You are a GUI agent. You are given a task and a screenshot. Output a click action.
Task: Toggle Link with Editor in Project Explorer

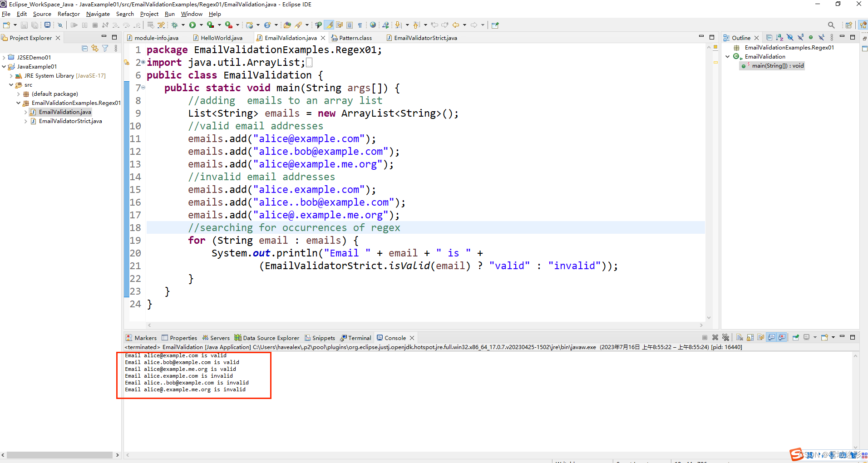[x=94, y=48]
